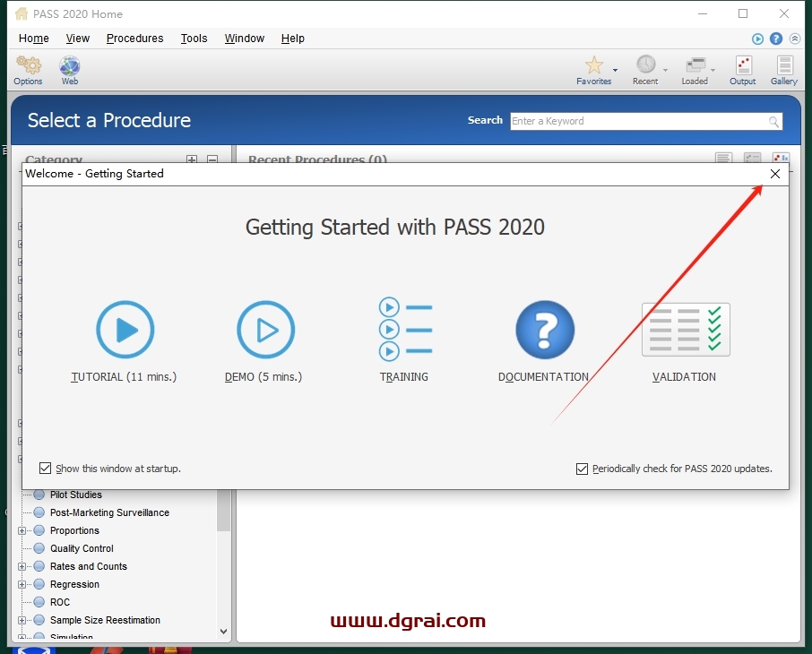The image size is (812, 654).
Task: Expand the Rates and Counts node
Action: (x=22, y=566)
